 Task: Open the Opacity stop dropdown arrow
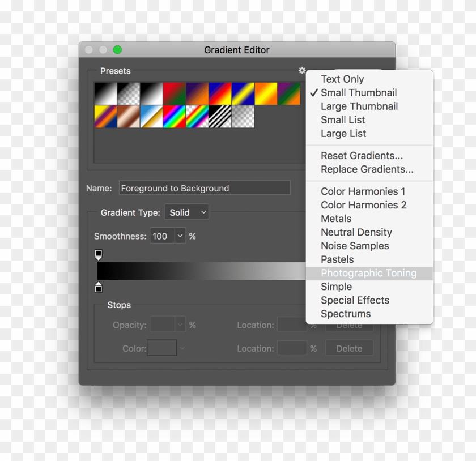coord(180,325)
